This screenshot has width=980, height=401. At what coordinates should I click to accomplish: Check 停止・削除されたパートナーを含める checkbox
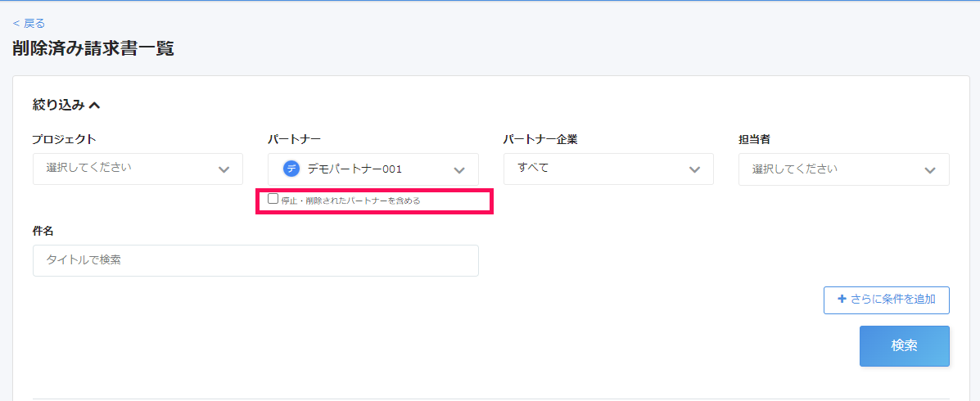(273, 199)
